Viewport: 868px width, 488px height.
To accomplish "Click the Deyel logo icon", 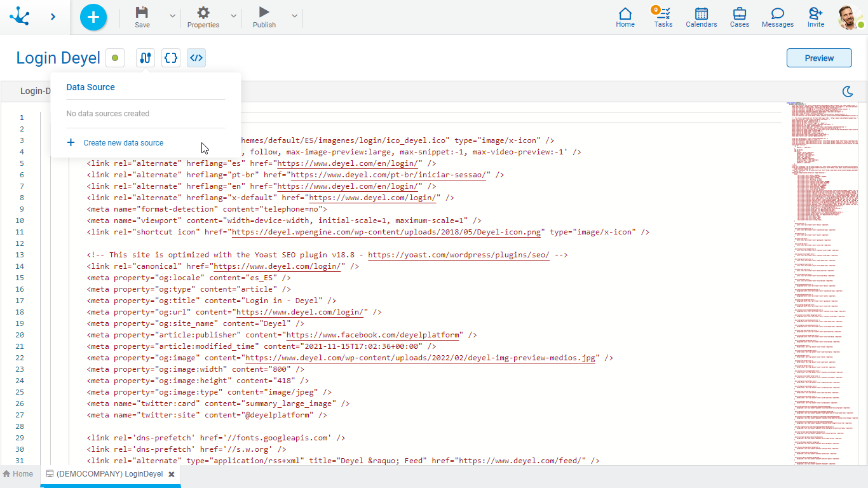I will pyautogui.click(x=20, y=16).
